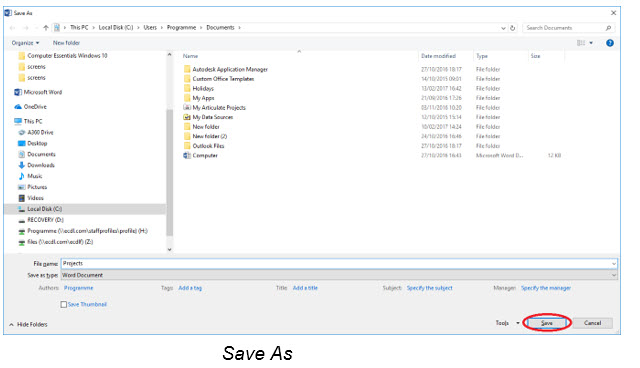
Task: Click Programme in the address path
Action: [x=181, y=28]
